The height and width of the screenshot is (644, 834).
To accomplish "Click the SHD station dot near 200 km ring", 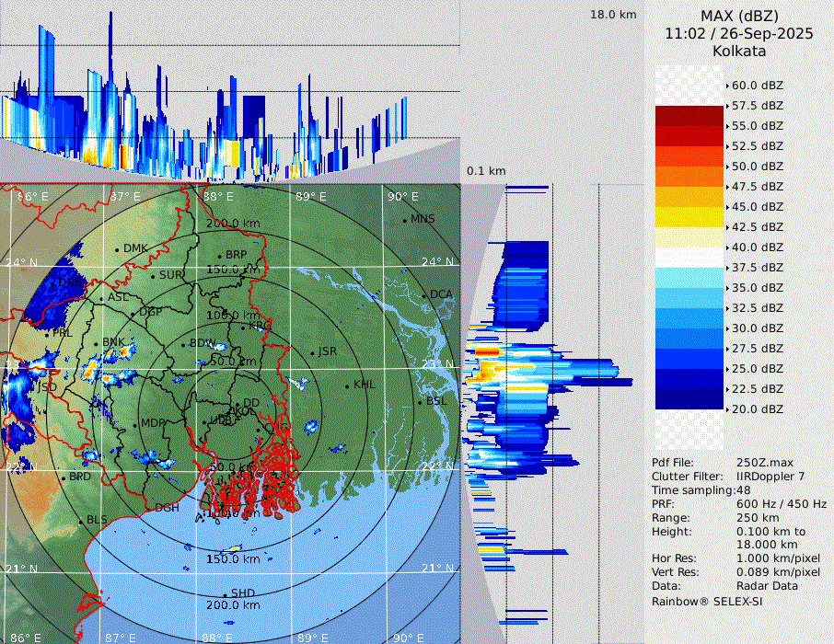I will [x=225, y=593].
